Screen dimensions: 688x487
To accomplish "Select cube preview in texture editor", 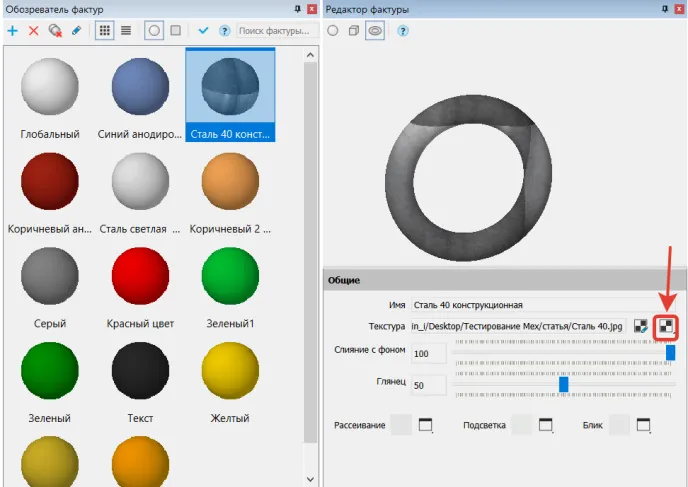I will [354, 31].
